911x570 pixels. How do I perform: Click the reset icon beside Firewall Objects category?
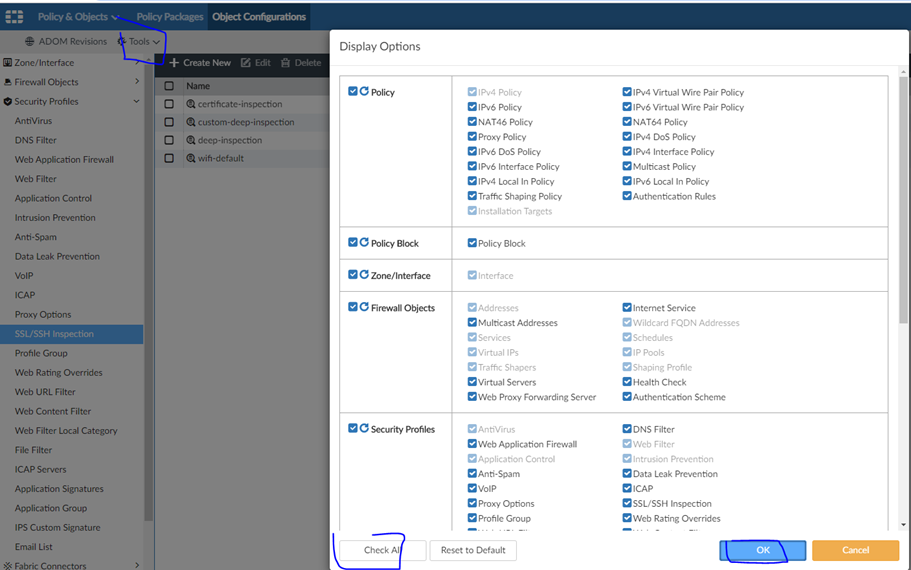pos(364,308)
